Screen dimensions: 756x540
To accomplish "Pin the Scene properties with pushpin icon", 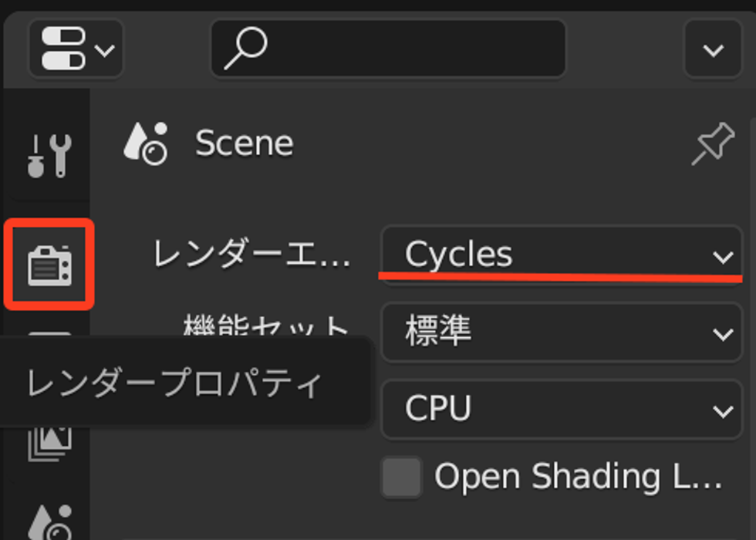I will (x=714, y=143).
